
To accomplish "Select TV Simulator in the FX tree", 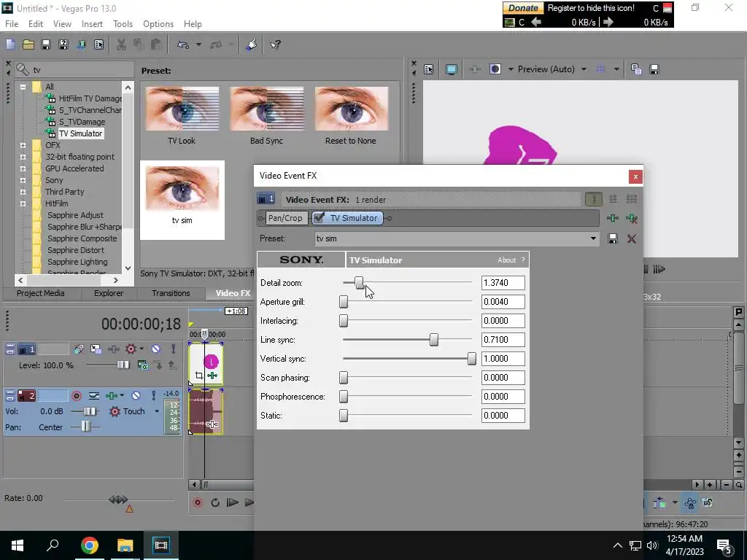I will [x=80, y=133].
